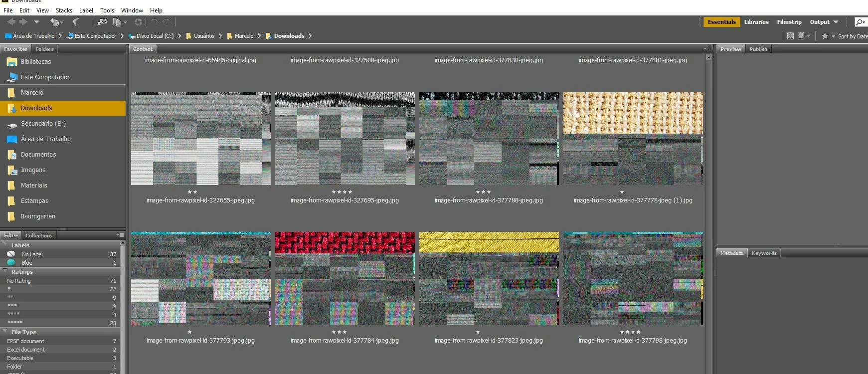868x374 pixels.
Task: Toggle the No Rating filter
Action: tap(60, 281)
